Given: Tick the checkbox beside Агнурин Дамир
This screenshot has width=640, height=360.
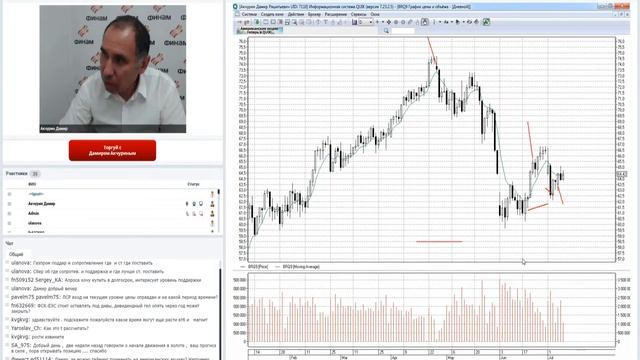Looking at the screenshot, I should (x=9, y=204).
